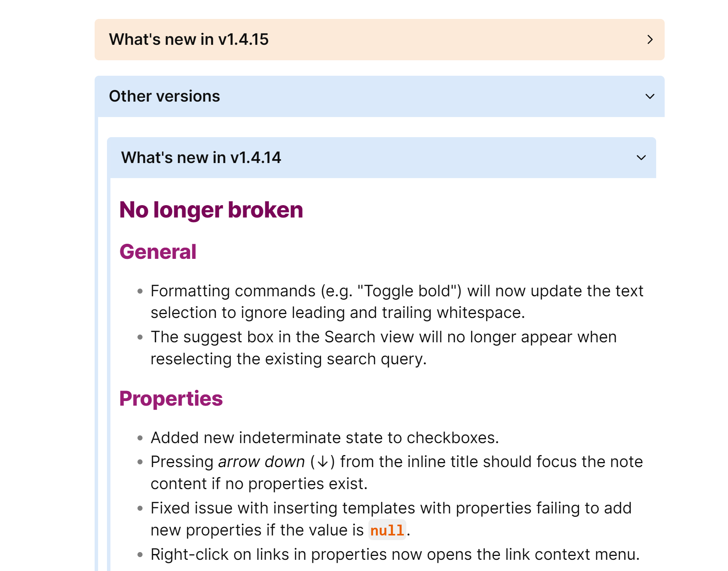The image size is (728, 571).
Task: Click the Other versions title text
Action: coord(164,96)
